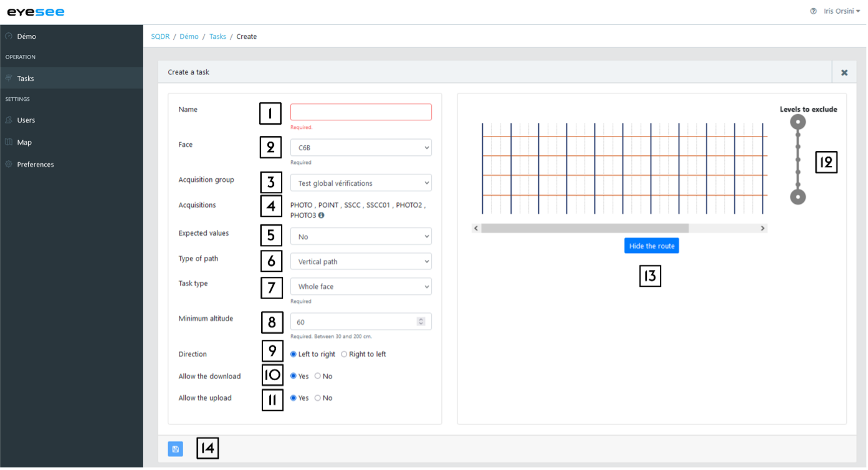The image size is (868, 470).
Task: Open the Face dropdown showing C6B
Action: [361, 148]
